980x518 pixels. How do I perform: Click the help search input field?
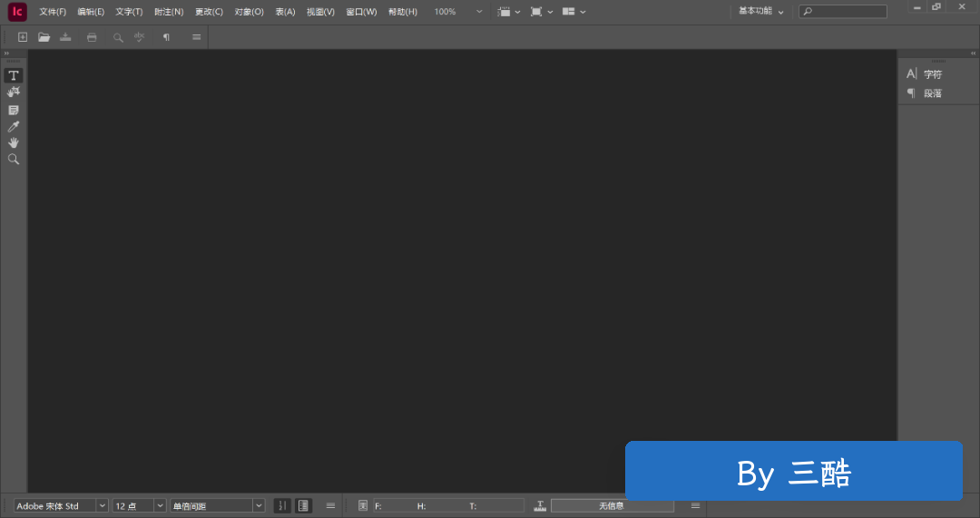coord(842,11)
